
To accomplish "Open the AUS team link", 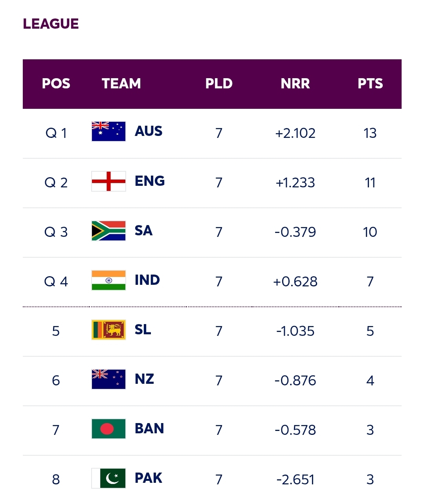I will pos(149,131).
